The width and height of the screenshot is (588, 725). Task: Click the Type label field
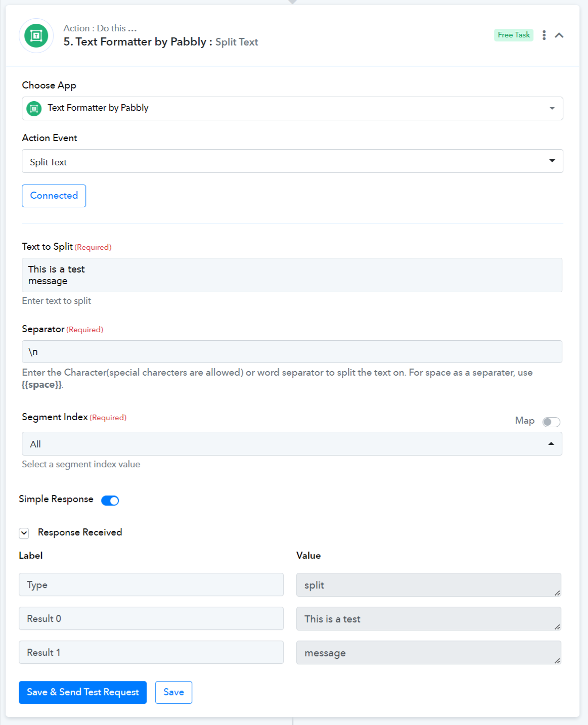(151, 585)
